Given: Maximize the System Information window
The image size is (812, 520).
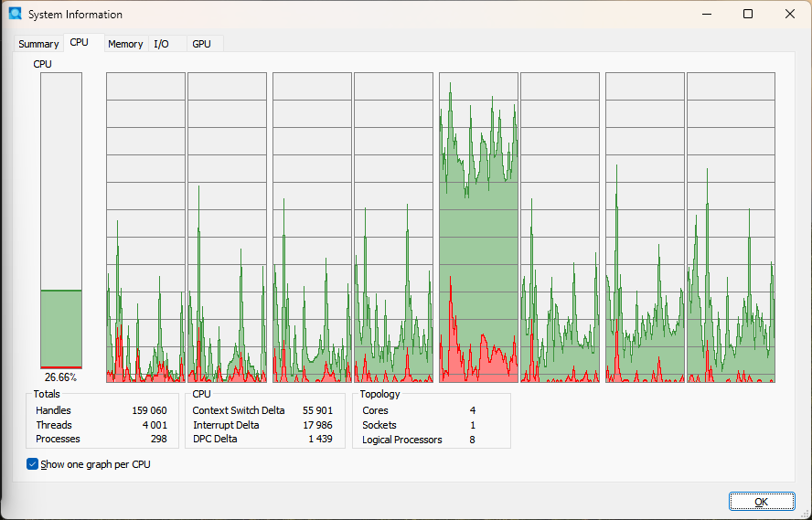Looking at the screenshot, I should click(x=748, y=14).
